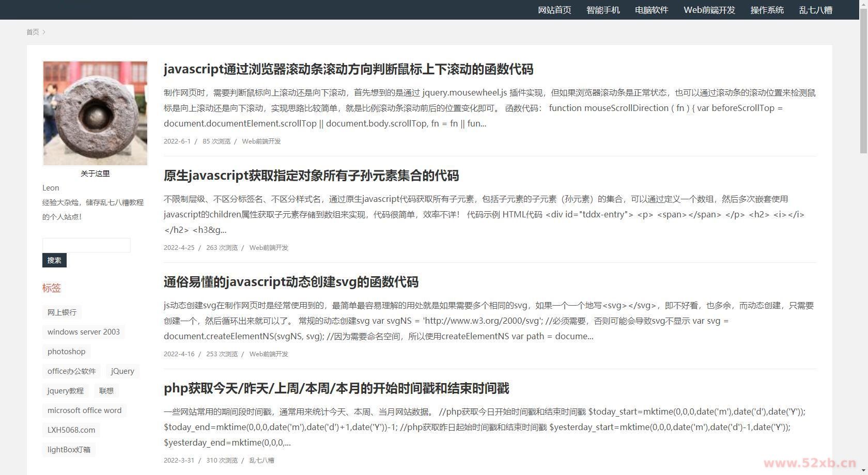Click the Web前端开发 category under the first article
The width and height of the screenshot is (868, 475).
pyautogui.click(x=261, y=141)
